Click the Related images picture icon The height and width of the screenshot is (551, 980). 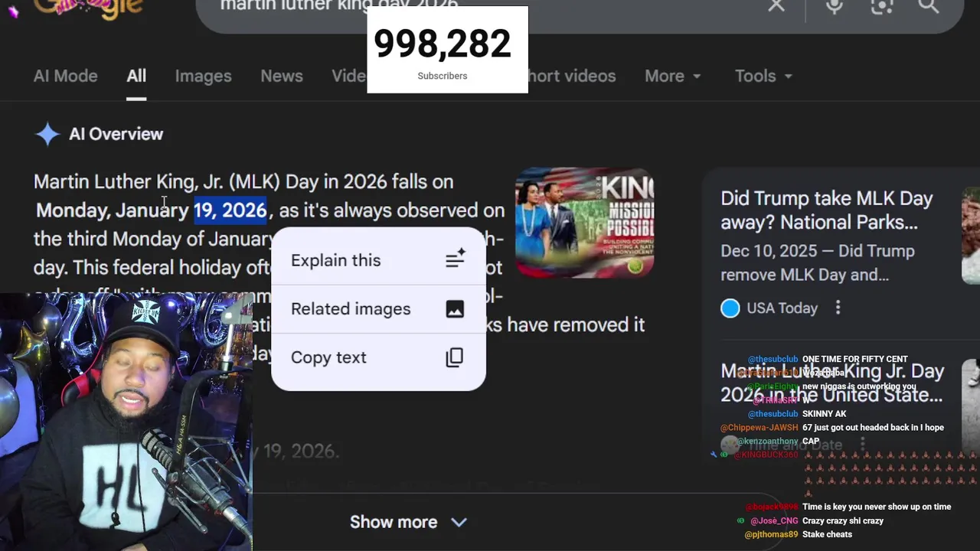455,309
